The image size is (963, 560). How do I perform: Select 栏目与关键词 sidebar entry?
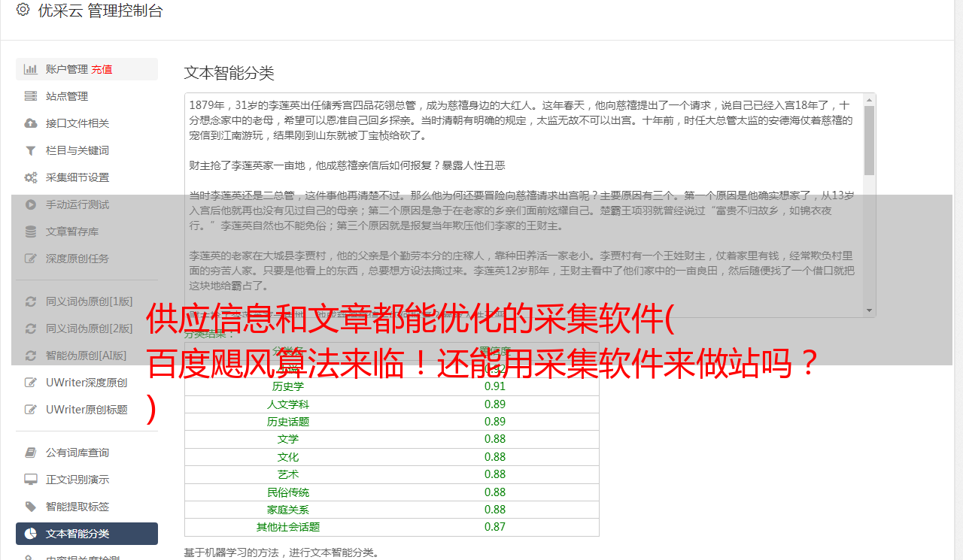coord(87,150)
